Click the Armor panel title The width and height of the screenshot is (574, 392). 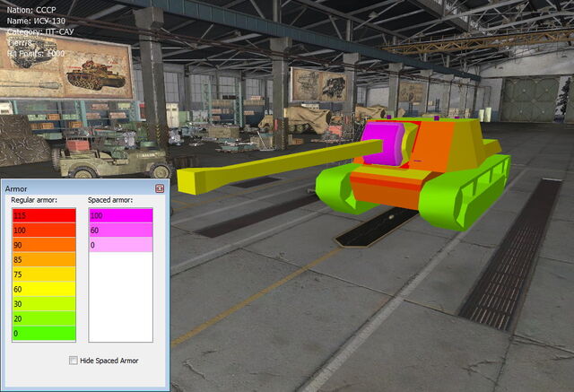(16, 189)
